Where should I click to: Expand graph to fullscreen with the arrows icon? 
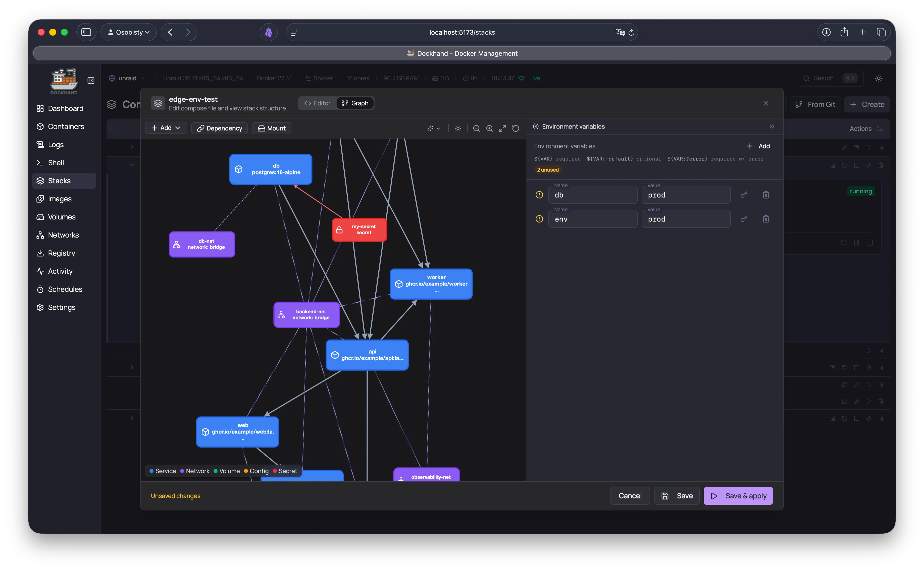coord(502,128)
